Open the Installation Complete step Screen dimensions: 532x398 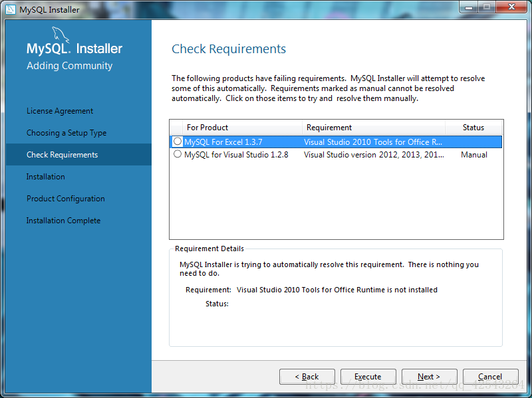click(x=63, y=221)
